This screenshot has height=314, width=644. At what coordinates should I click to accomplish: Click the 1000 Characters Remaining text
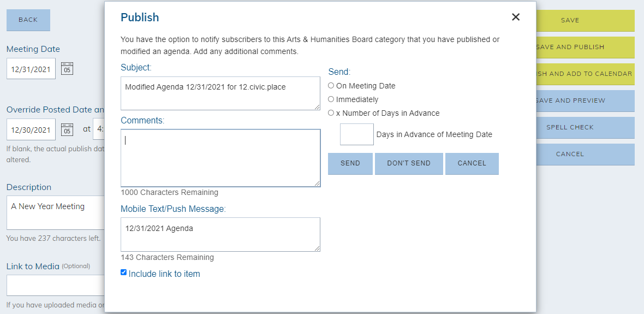(170, 192)
